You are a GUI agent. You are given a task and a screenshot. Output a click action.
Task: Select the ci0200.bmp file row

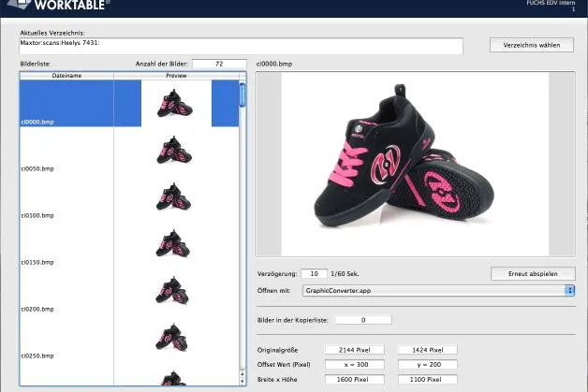coord(129,291)
